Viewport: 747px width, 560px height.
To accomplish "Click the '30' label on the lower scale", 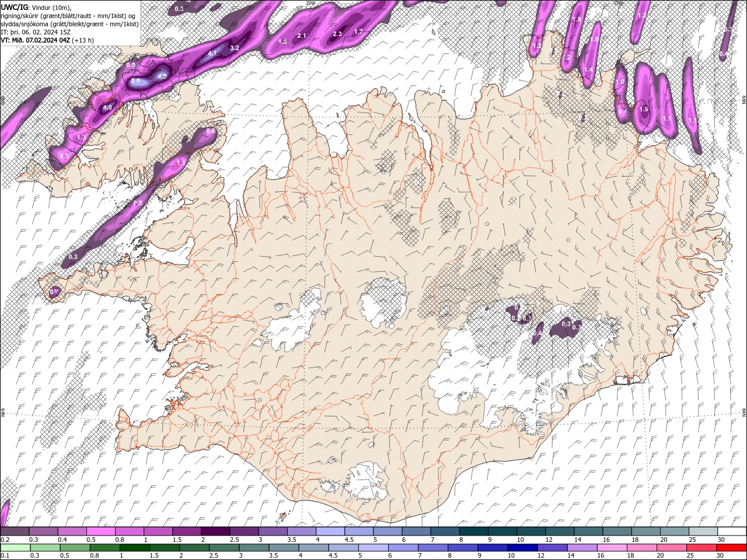I will pyautogui.click(x=720, y=556).
